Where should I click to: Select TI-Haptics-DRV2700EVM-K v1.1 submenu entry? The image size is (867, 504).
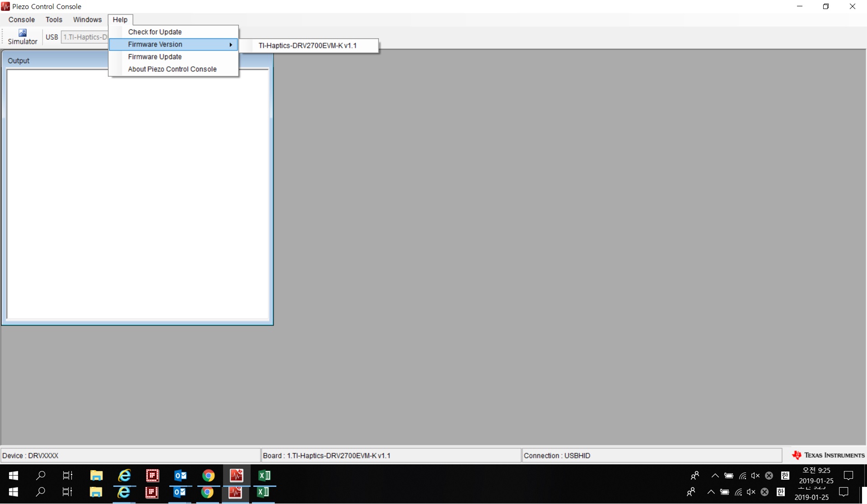[x=308, y=46]
